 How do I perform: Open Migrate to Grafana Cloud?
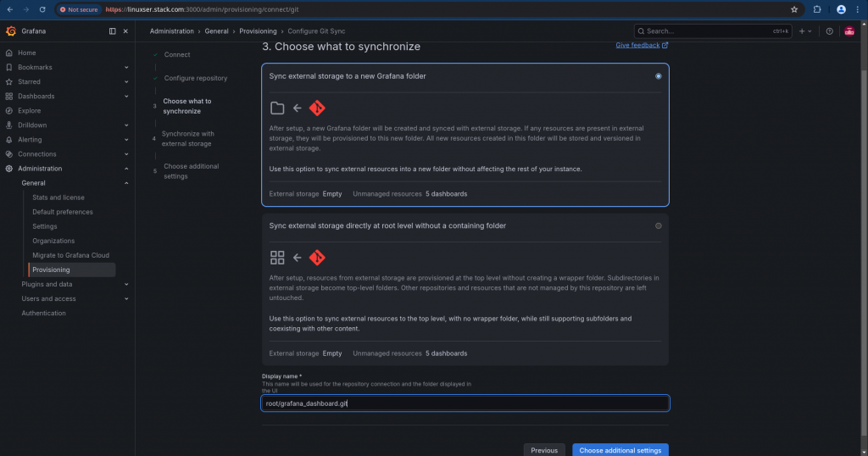pyautogui.click(x=71, y=255)
